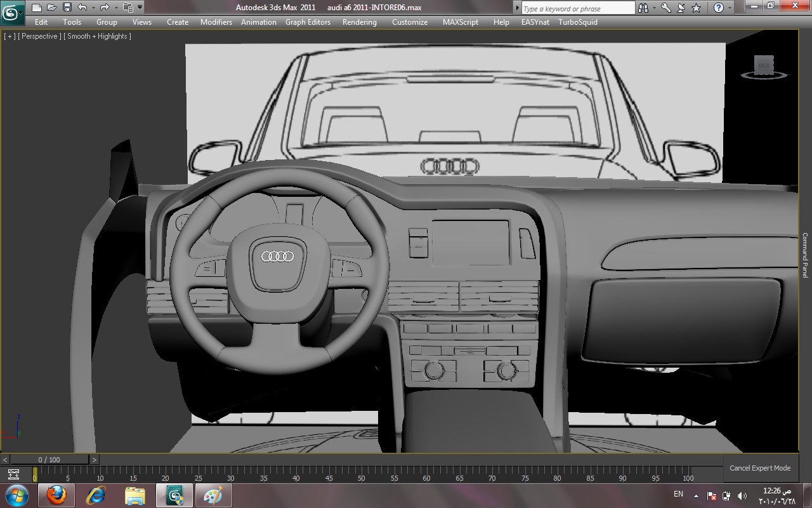Open a file with the folder icon
This screenshot has height=508, width=812.
click(51, 8)
